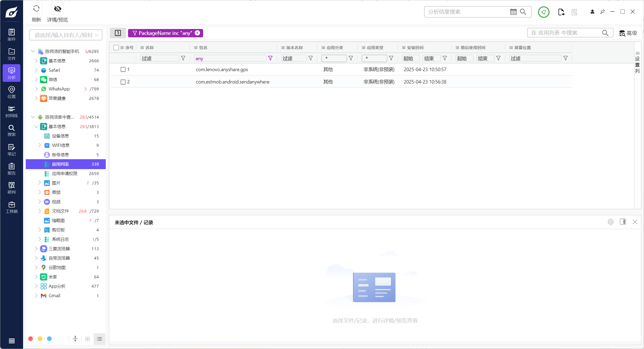
Task: Open preview panel settings gear
Action: [x=610, y=222]
